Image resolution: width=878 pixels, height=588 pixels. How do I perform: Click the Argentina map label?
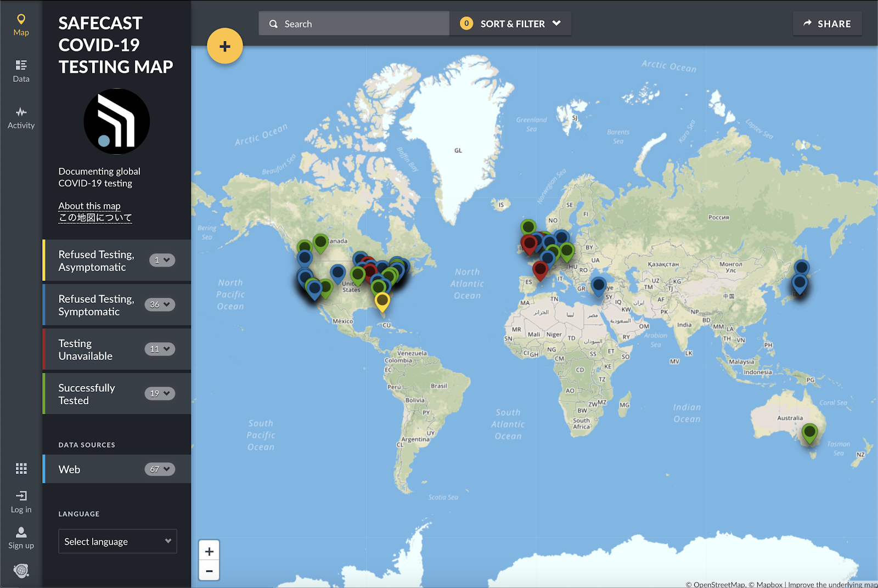coord(415,439)
